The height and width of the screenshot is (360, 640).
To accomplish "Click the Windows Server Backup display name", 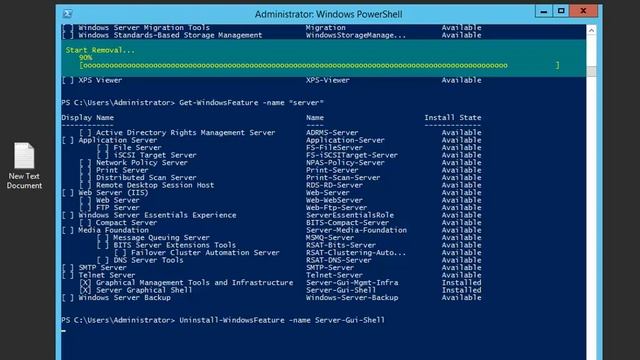I will 124,298.
